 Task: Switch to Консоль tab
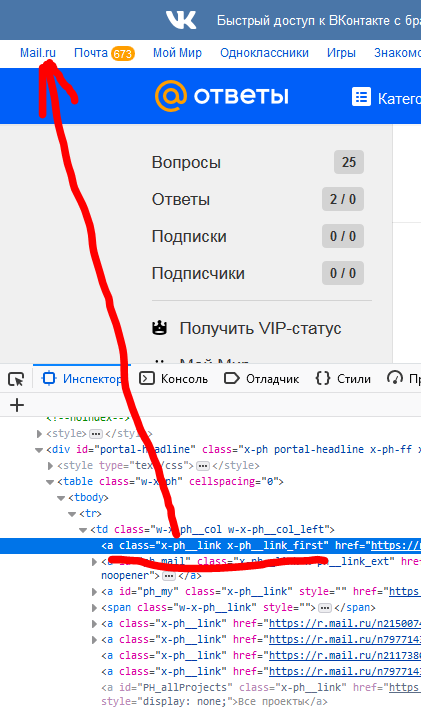(173, 379)
